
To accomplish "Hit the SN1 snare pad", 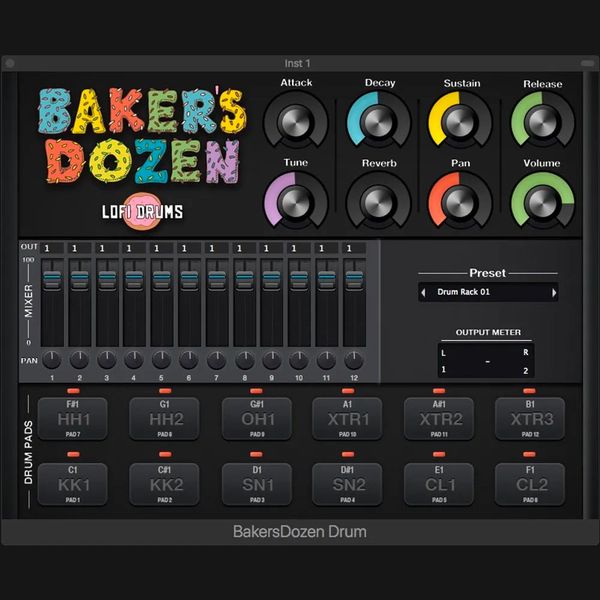I will [257, 484].
